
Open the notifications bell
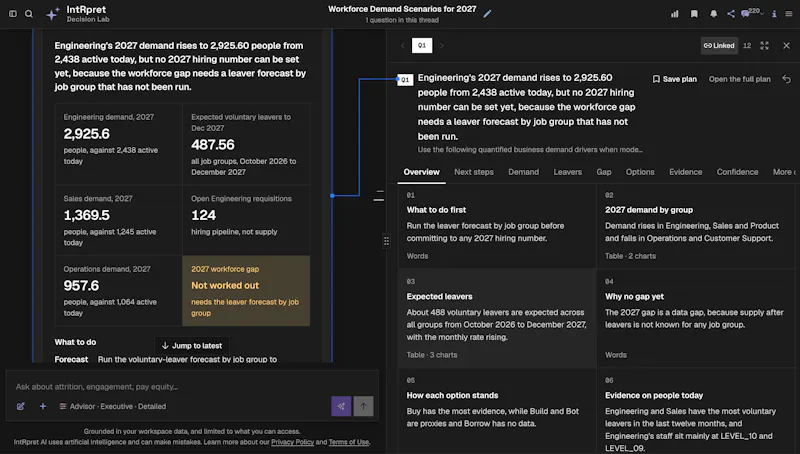[x=713, y=14]
